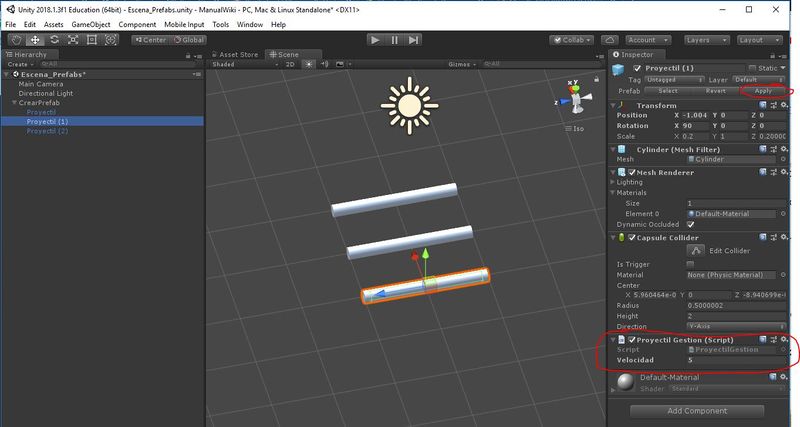Select the Scale tool
Viewport: 800px width, 427px height.
pyautogui.click(x=73, y=40)
